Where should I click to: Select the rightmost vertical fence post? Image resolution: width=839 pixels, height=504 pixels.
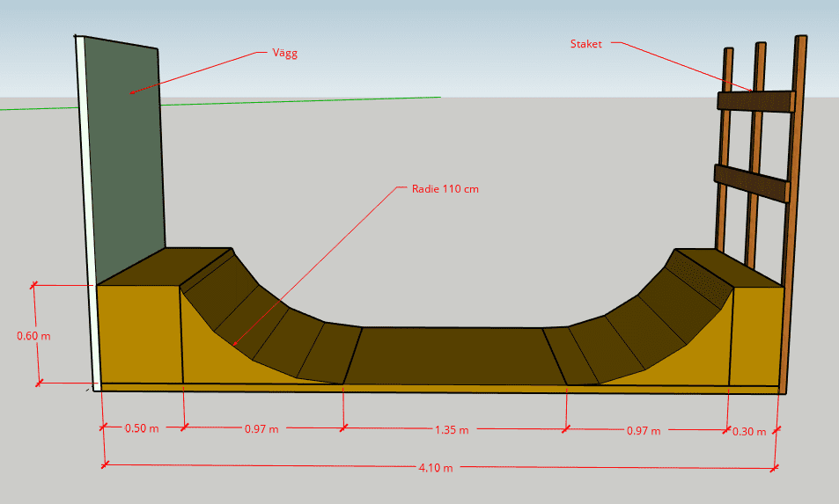[x=795, y=211]
